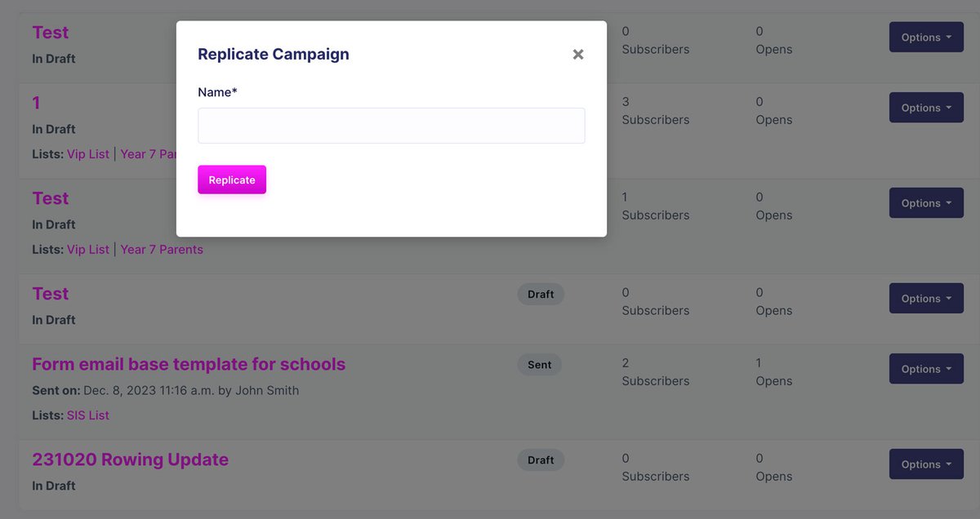Image resolution: width=980 pixels, height=519 pixels.
Task: Open Options for Test above Form email campaign
Action: tap(926, 299)
